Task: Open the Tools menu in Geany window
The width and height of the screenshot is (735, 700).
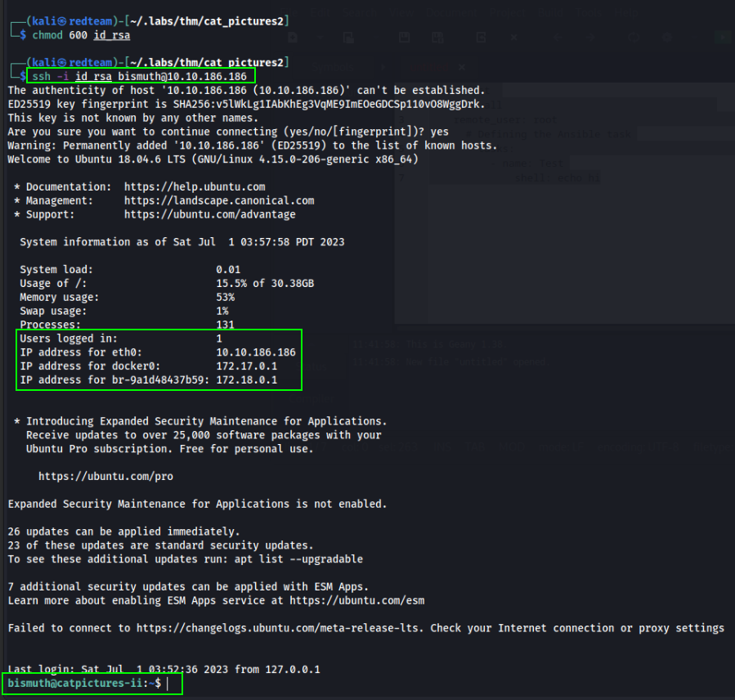Action: (x=589, y=12)
